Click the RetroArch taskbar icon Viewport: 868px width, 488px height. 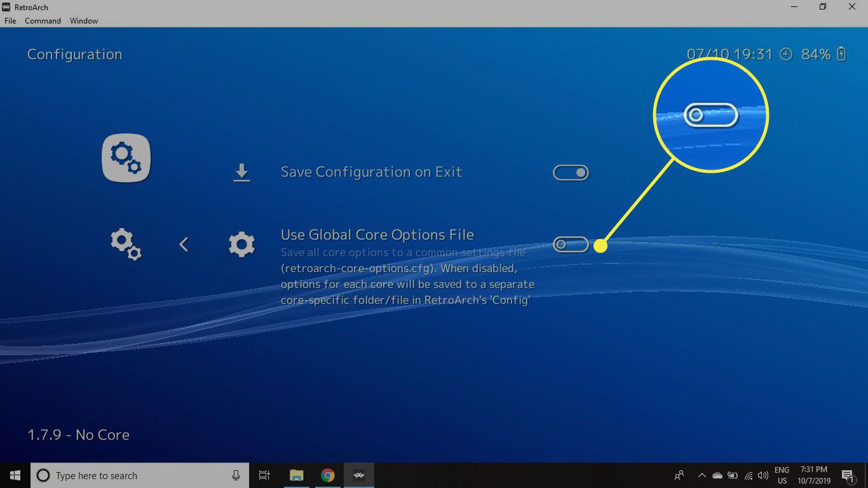(x=359, y=475)
